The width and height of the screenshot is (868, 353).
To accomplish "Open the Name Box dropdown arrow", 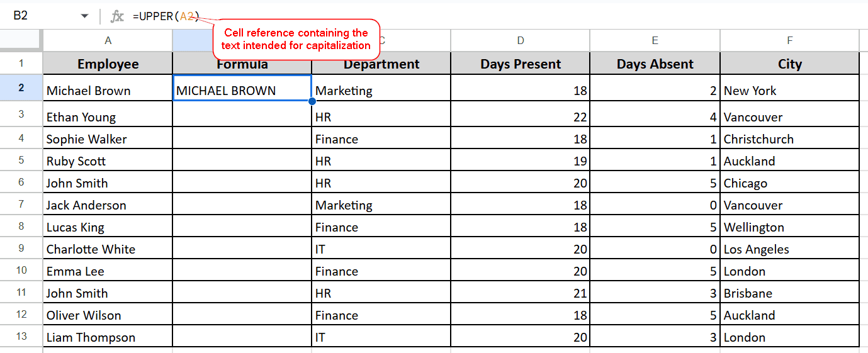I will pyautogui.click(x=84, y=16).
